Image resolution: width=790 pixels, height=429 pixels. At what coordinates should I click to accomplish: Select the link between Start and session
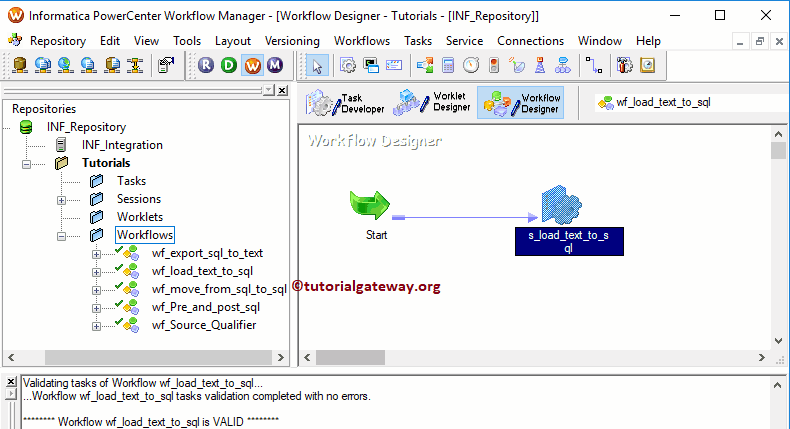coord(464,218)
